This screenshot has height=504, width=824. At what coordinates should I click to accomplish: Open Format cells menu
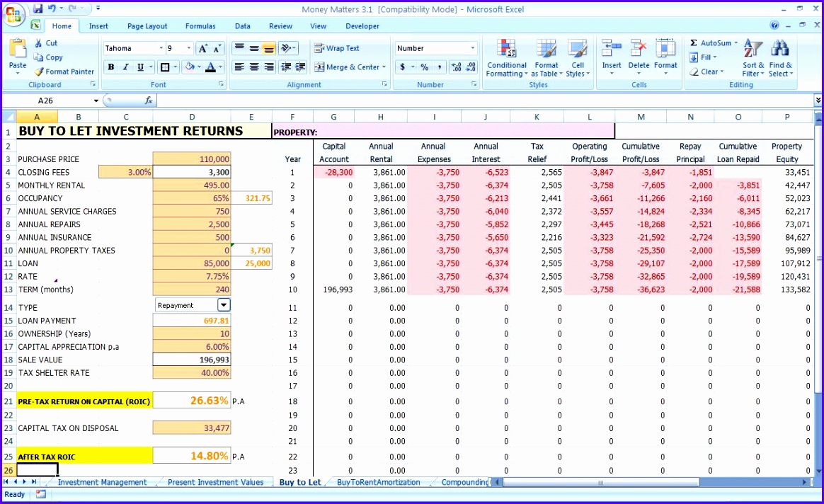point(665,57)
